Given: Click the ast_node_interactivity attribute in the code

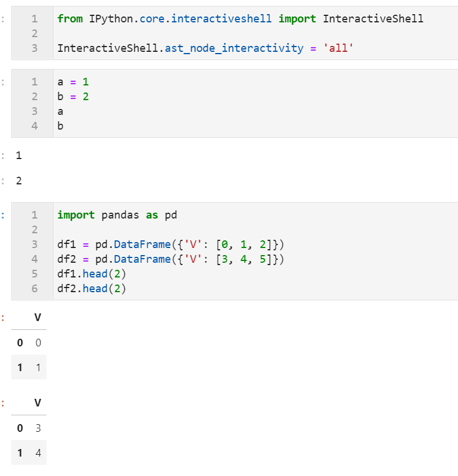Looking at the screenshot, I should [x=234, y=48].
